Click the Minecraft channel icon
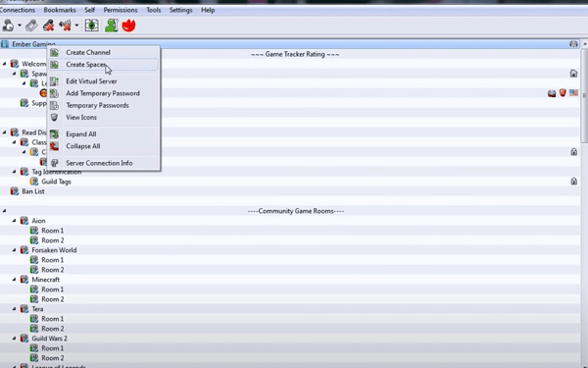The height and width of the screenshot is (368, 588). pyautogui.click(x=24, y=280)
